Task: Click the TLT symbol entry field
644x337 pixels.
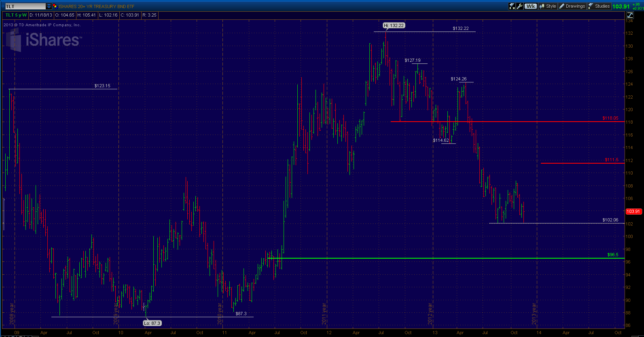Action: point(25,6)
